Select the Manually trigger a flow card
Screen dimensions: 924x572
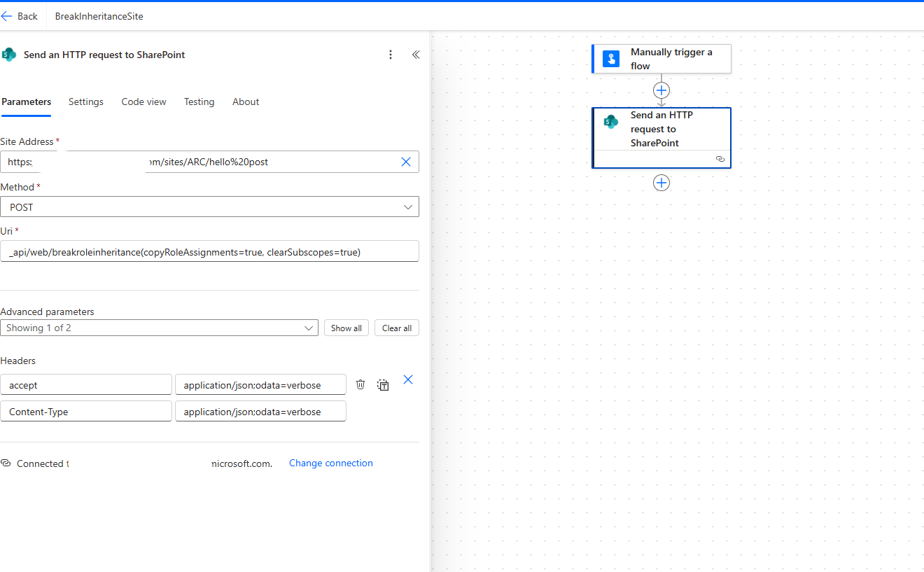pos(661,59)
